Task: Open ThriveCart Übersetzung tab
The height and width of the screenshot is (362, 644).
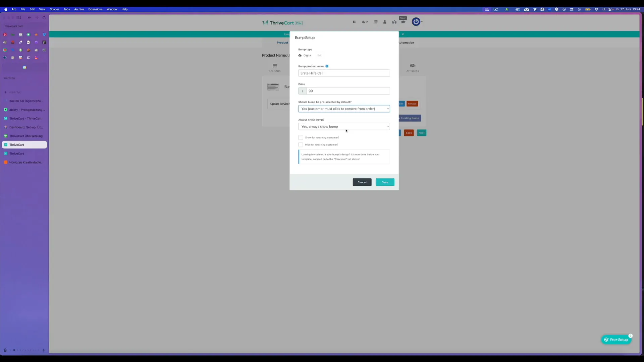Action: 24,136
